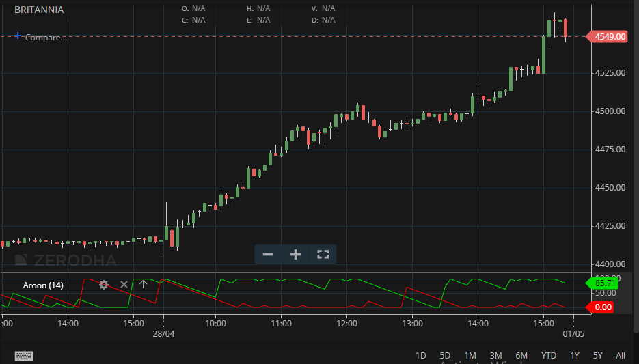Click the L: N/A low value
This screenshot has height=364, width=639.
tap(258, 20)
